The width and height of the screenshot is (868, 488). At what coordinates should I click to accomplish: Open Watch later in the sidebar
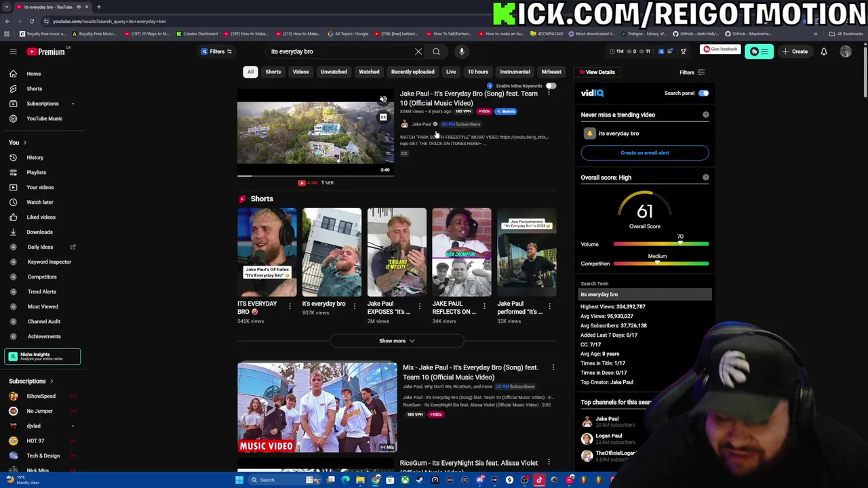click(41, 202)
